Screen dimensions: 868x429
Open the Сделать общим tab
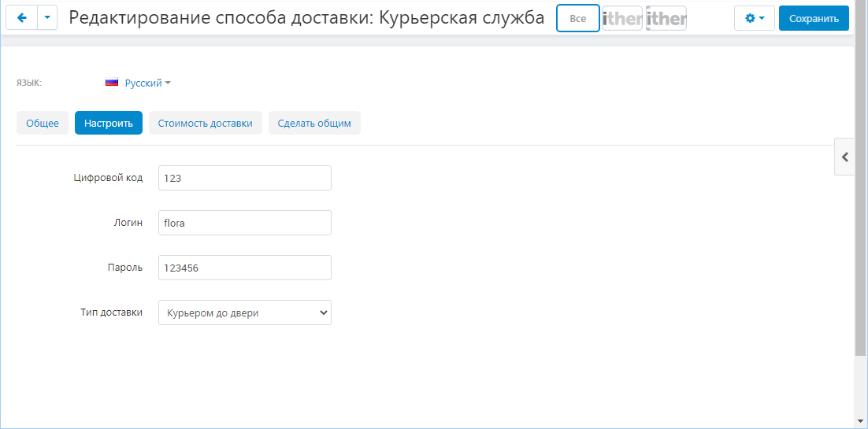coord(314,123)
